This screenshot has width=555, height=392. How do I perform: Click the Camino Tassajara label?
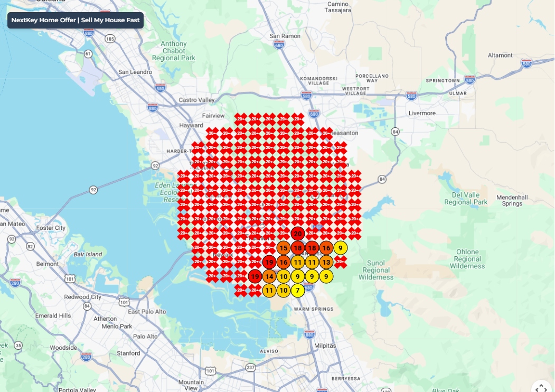coord(337,7)
